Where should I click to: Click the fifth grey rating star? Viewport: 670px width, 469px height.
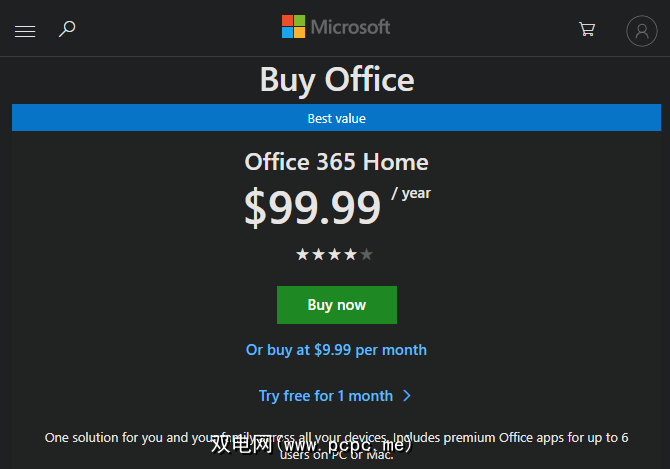pyautogui.click(x=366, y=254)
